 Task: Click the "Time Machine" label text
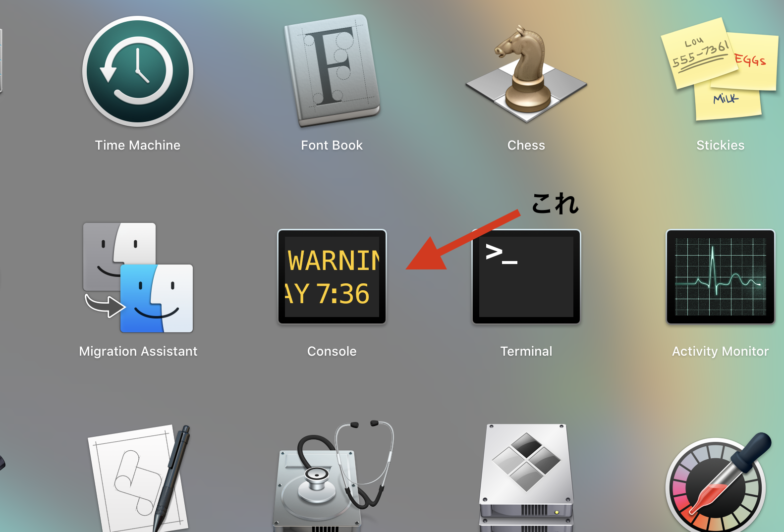pyautogui.click(x=138, y=145)
